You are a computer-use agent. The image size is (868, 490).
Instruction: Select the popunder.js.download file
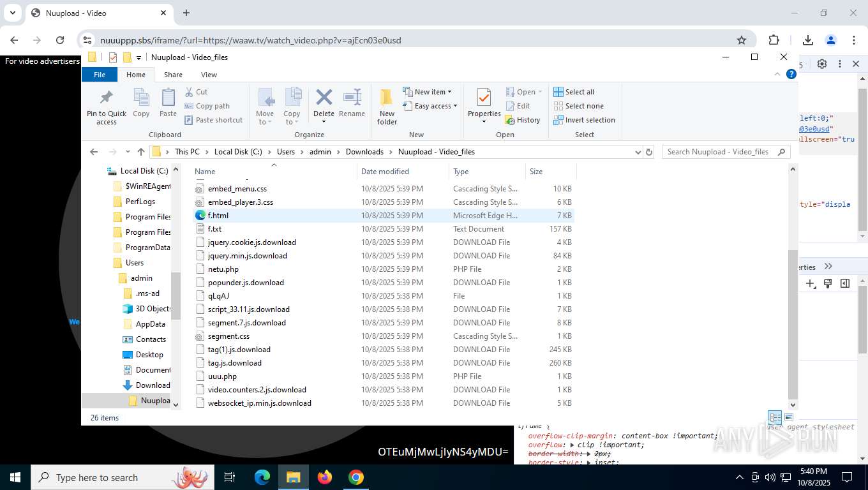(383, 283)
